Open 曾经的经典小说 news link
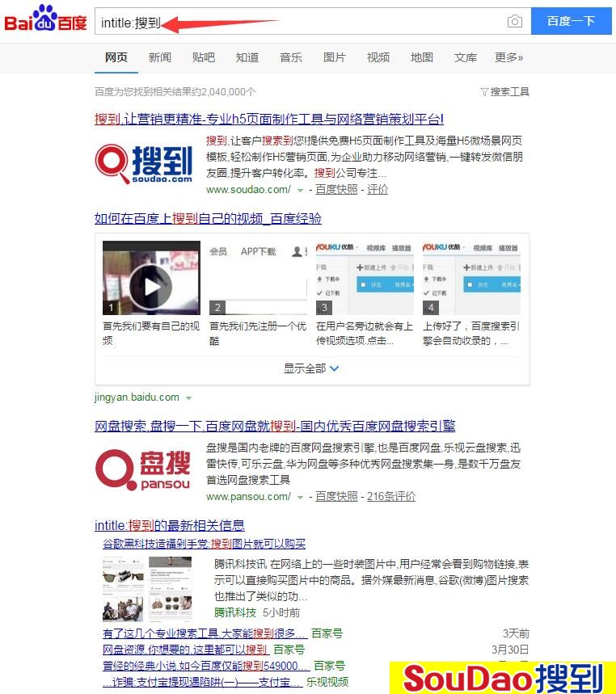This screenshot has width=616, height=694. 206,666
